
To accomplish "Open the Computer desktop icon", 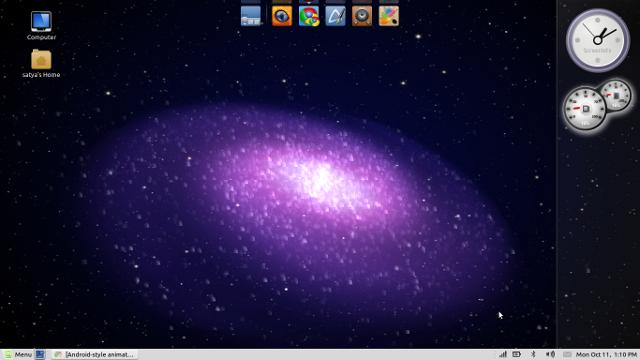I will (x=41, y=25).
